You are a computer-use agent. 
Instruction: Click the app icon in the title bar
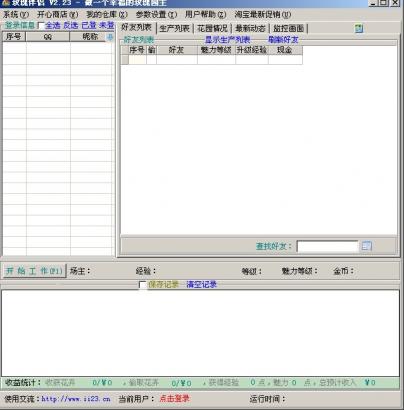coord(5,3)
